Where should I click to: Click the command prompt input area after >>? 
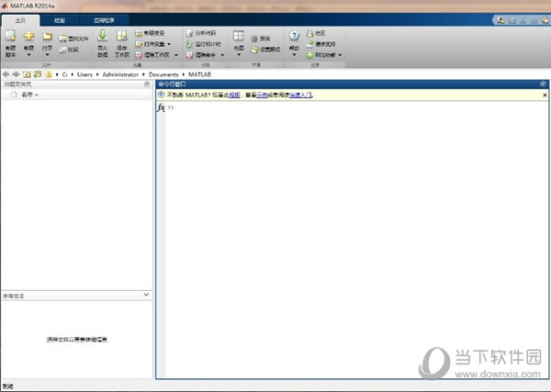(x=358, y=107)
